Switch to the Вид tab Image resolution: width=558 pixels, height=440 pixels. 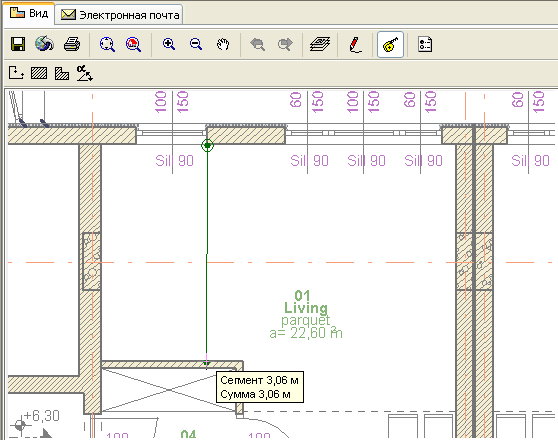tap(29, 14)
